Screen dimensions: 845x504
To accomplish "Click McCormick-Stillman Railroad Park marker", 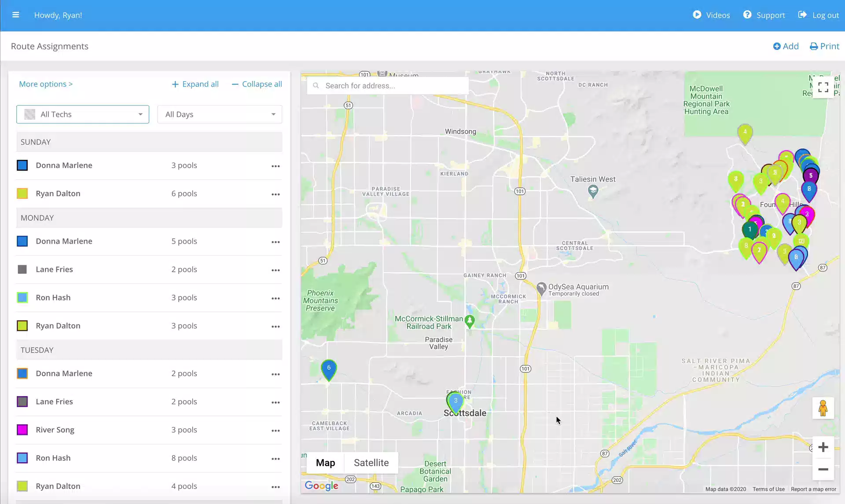I will (x=470, y=321).
